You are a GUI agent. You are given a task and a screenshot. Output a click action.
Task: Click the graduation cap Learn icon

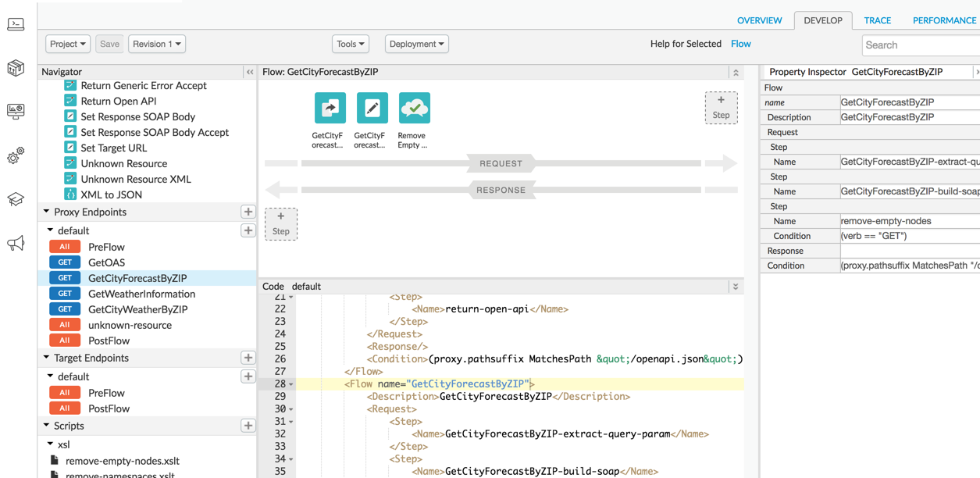(16, 199)
